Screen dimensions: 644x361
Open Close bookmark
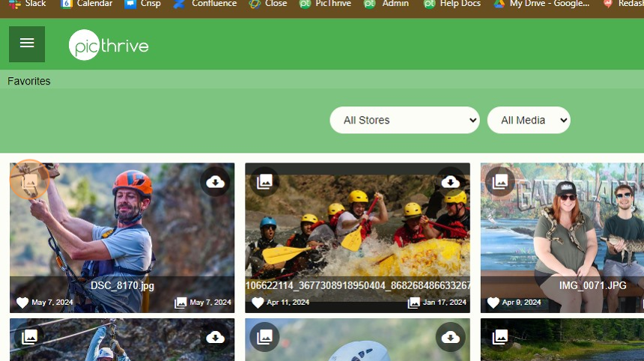click(268, 4)
